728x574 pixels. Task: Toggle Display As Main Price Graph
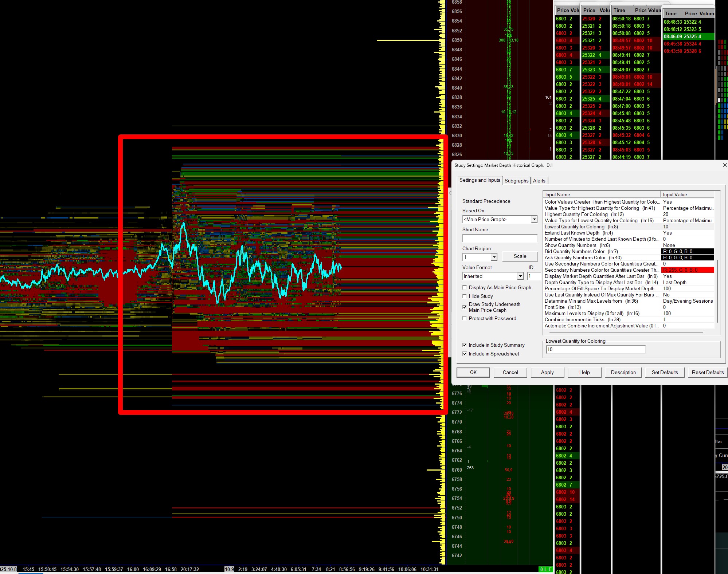(x=465, y=287)
